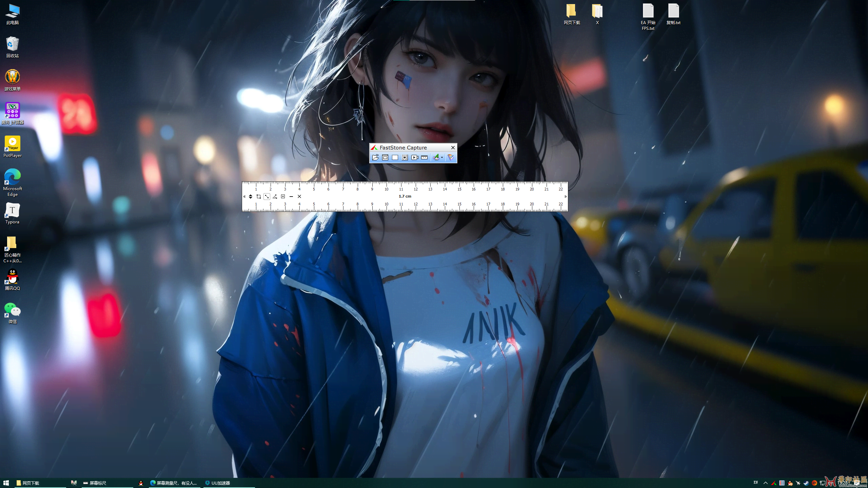This screenshot has width=868, height=488.
Task: Toggle line distance measuring mode
Action: pos(267,197)
